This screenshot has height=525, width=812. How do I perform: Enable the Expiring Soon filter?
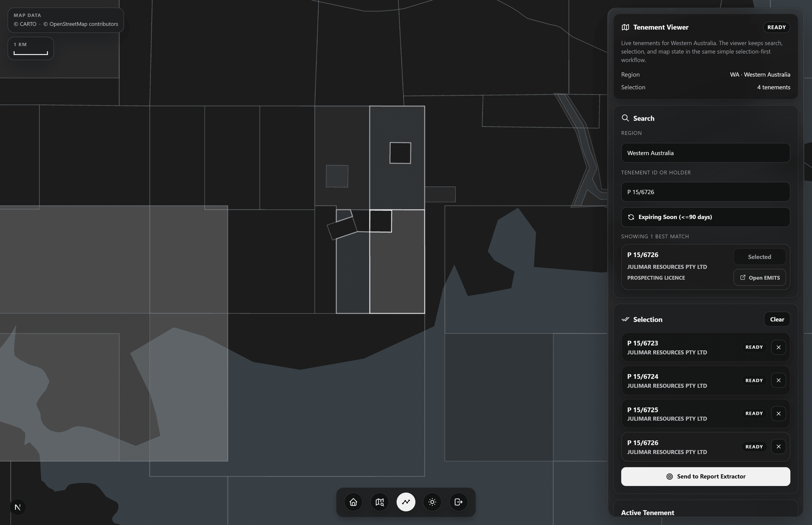[x=705, y=217]
